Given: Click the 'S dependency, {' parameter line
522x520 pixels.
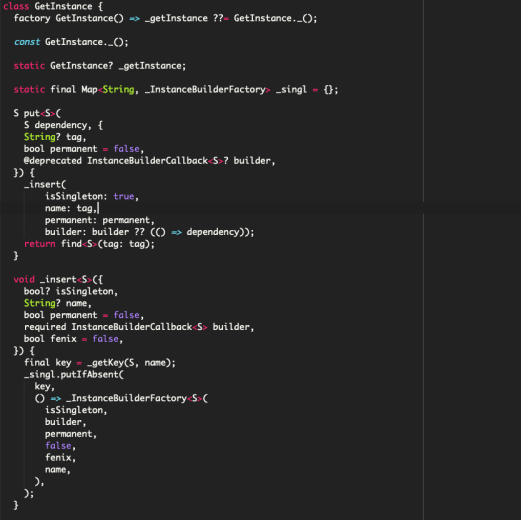Looking at the screenshot, I should (x=63, y=125).
